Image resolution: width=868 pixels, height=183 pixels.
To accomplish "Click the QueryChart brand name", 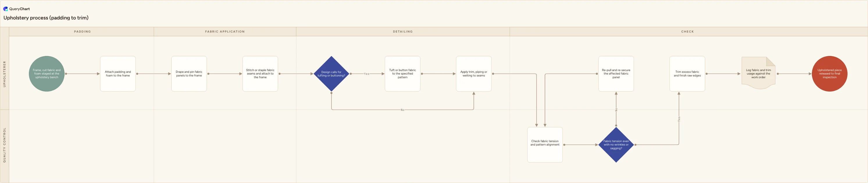I will pos(19,9).
